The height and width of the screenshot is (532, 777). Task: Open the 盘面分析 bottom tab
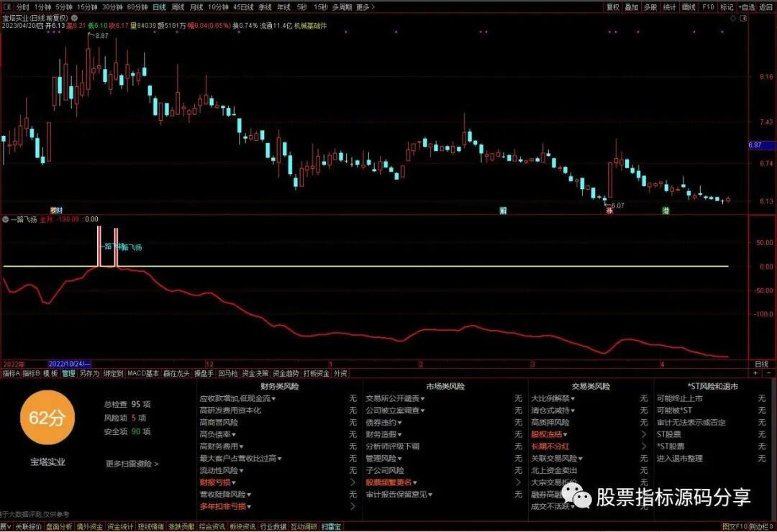(x=59, y=526)
